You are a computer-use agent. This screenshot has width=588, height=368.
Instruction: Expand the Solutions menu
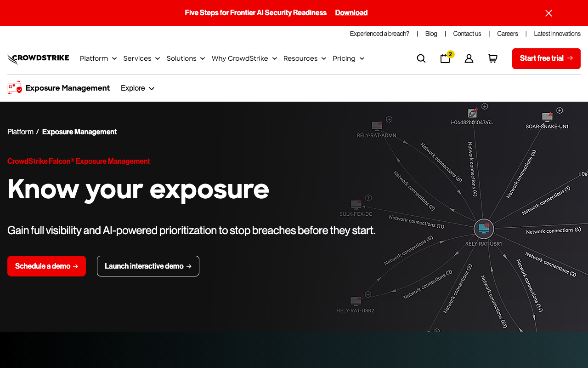click(186, 58)
